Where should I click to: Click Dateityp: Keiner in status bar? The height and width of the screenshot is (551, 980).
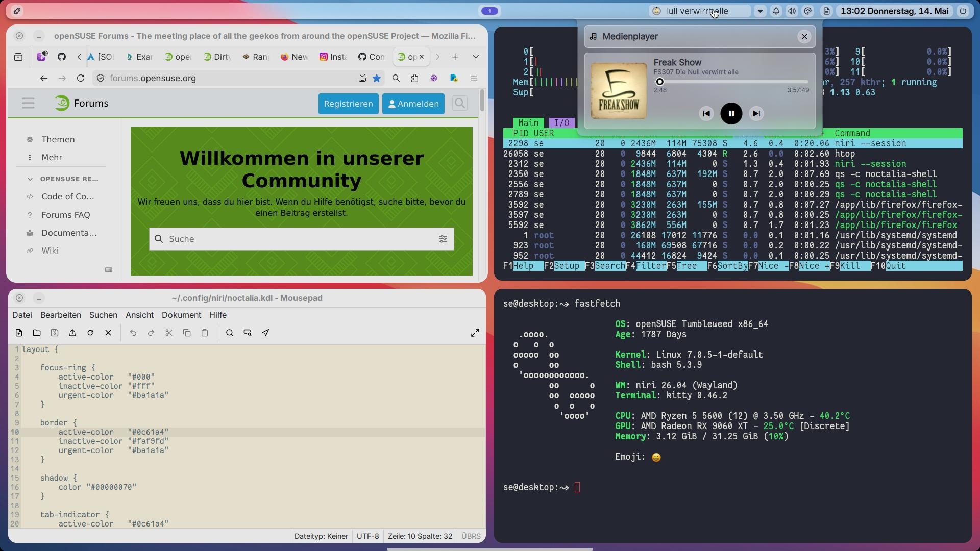[321, 536]
